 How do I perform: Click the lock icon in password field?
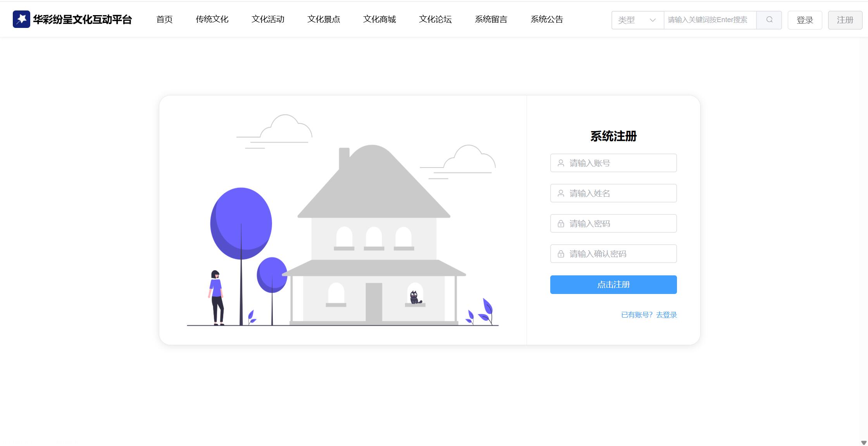[561, 224]
